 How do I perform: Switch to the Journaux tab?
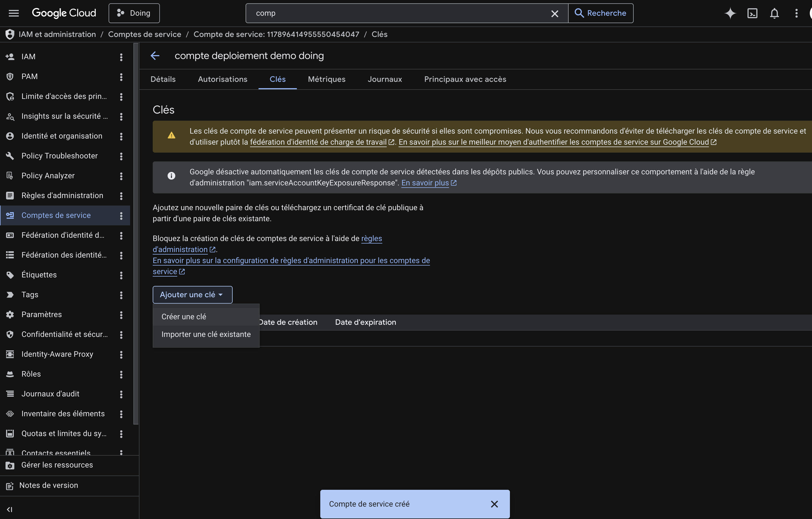(385, 79)
